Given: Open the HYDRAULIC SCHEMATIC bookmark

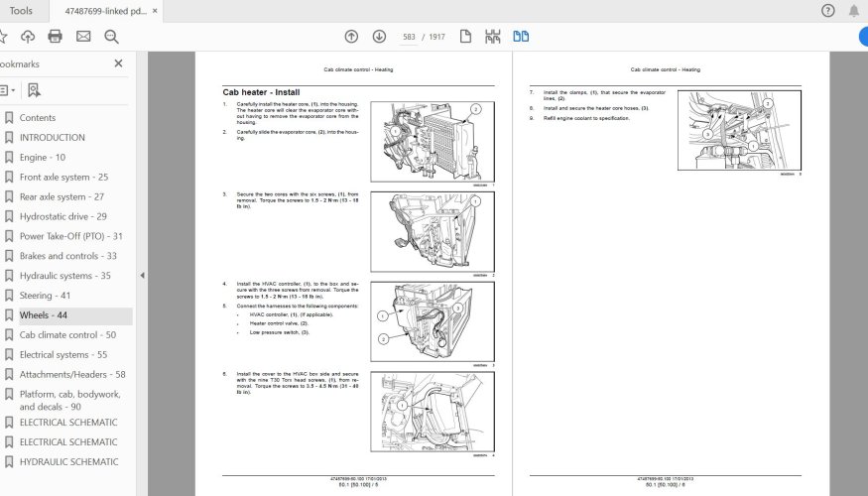Looking at the screenshot, I should click(68, 461).
